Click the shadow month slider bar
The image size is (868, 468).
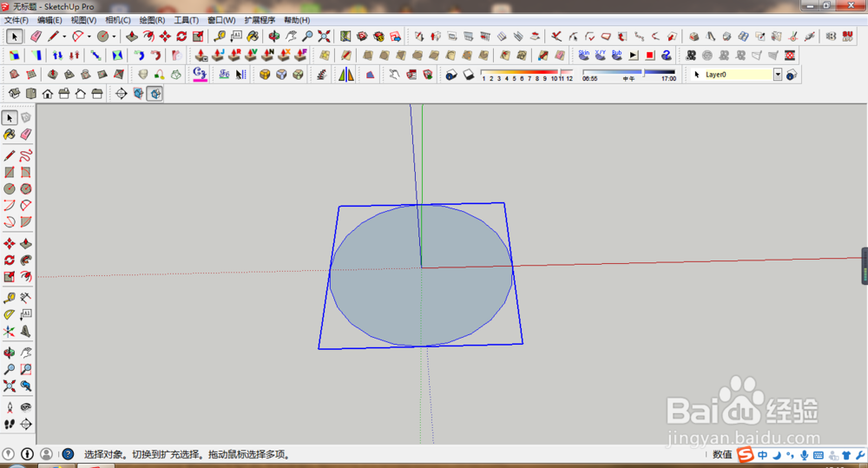[527, 73]
